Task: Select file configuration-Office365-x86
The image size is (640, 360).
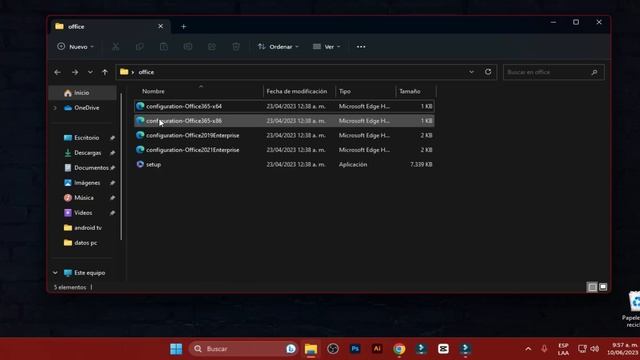Action: click(x=284, y=121)
